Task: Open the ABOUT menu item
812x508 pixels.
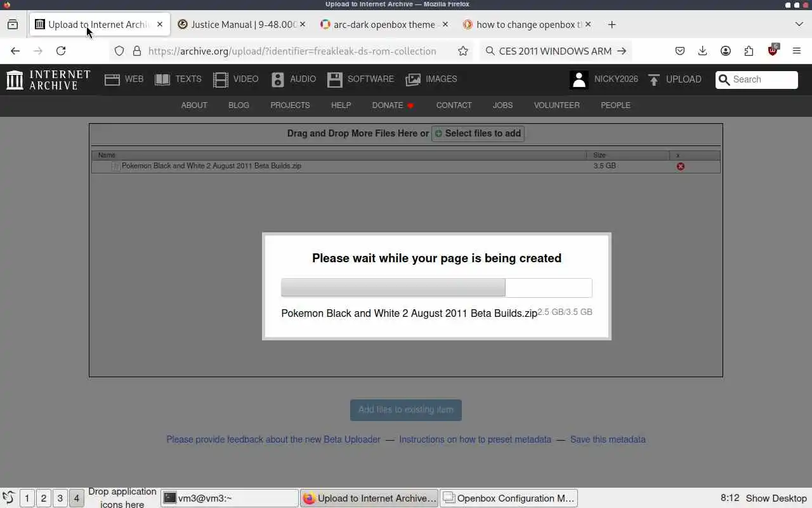Action: [194, 105]
